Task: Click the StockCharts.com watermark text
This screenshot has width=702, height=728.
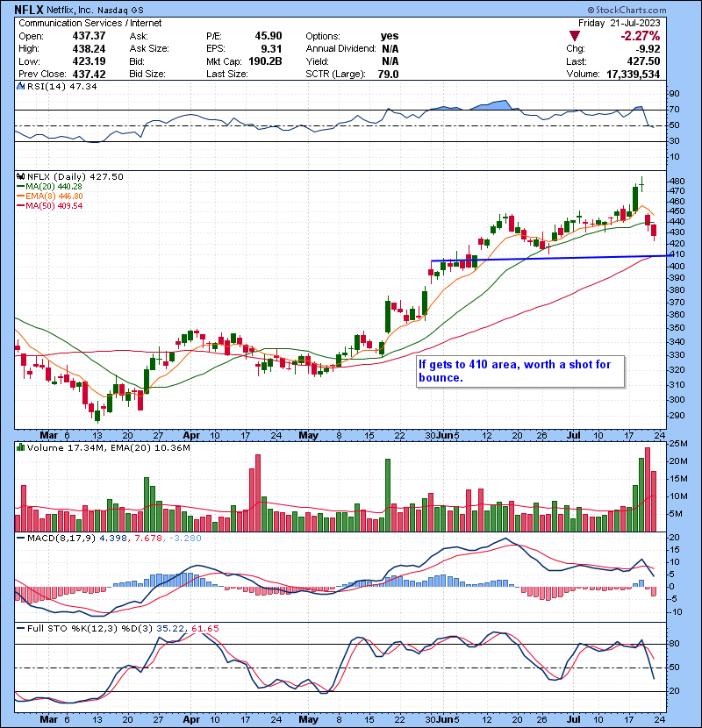Action: pos(627,10)
